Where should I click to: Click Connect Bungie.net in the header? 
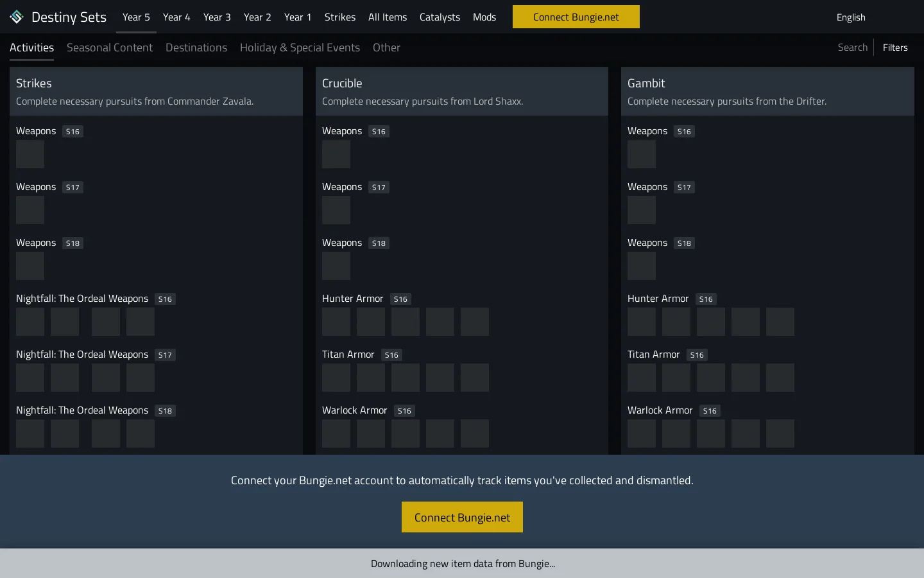click(x=576, y=17)
